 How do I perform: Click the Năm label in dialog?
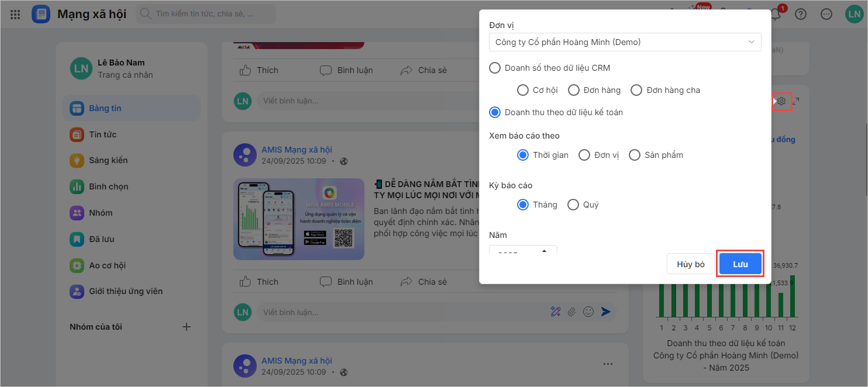click(498, 235)
